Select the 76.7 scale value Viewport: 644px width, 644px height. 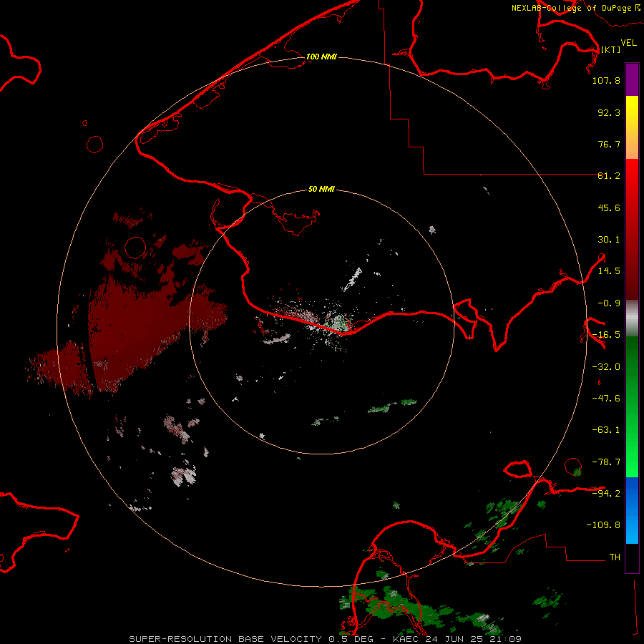[609, 144]
